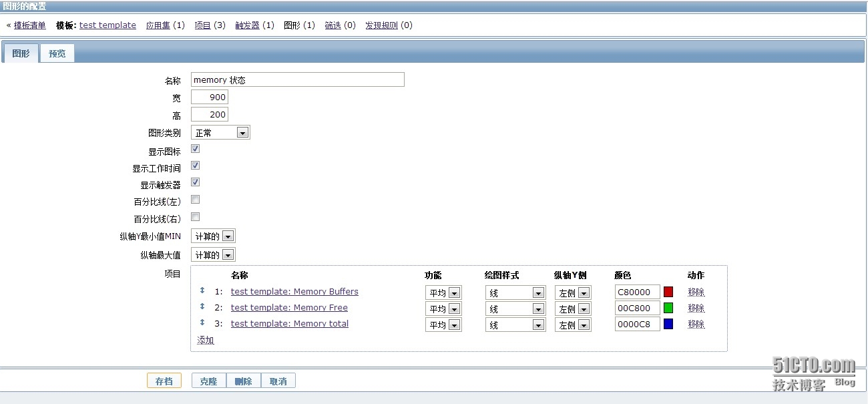
Task: Remove Memory Free item via 移除
Action: pos(696,308)
